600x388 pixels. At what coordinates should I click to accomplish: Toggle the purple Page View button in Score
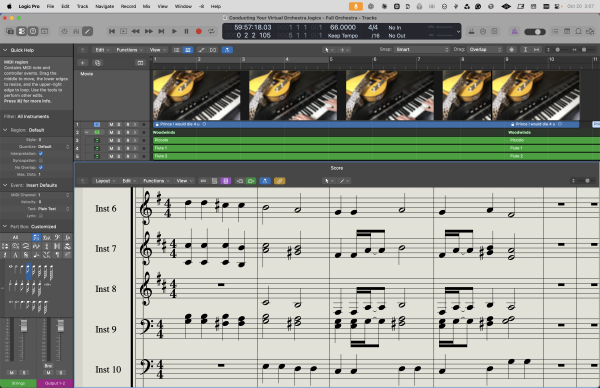(x=226, y=181)
